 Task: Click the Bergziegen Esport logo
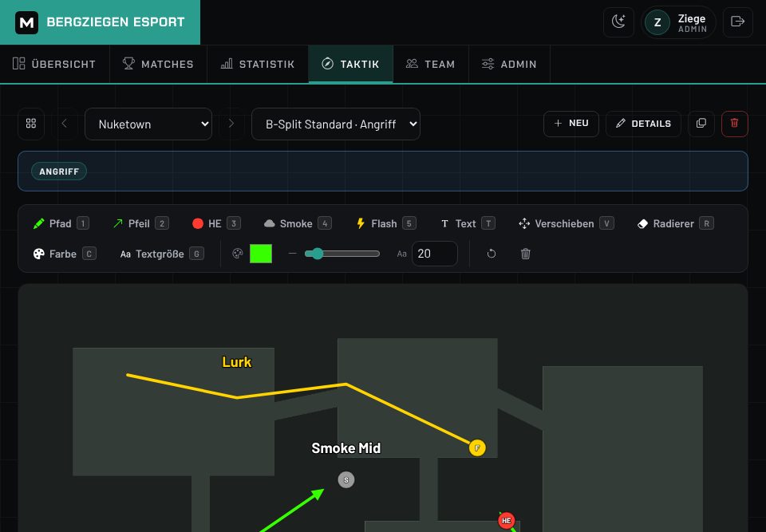[x=101, y=22]
